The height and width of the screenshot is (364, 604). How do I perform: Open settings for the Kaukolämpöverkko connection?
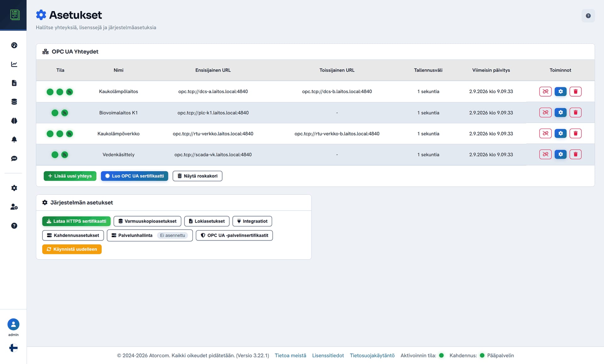[x=561, y=133]
